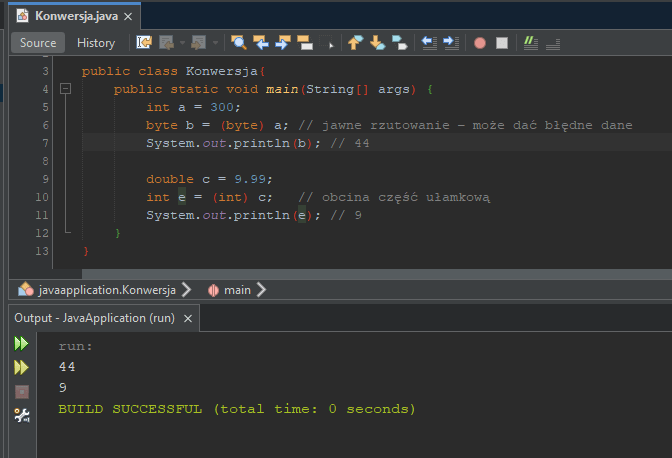Open Output settings wrench icon
Screen dimensions: 672x458
pyautogui.click(x=21, y=415)
